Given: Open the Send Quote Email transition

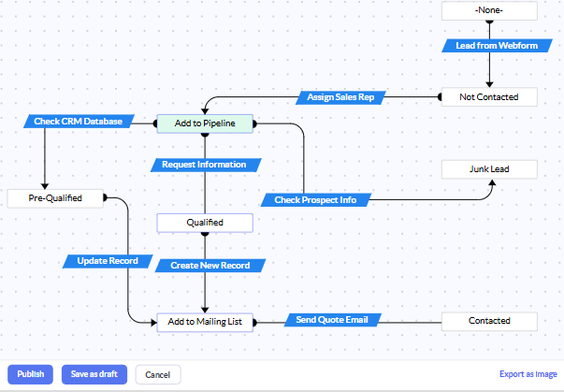Looking at the screenshot, I should (x=332, y=320).
